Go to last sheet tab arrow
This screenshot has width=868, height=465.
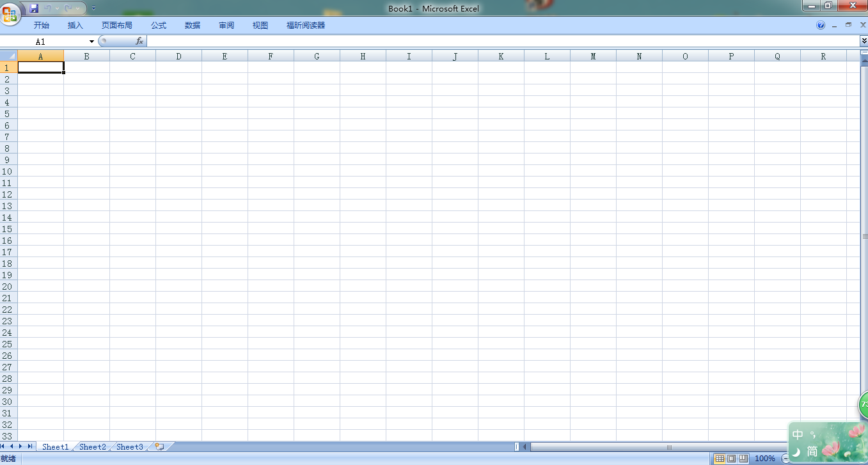(x=30, y=446)
